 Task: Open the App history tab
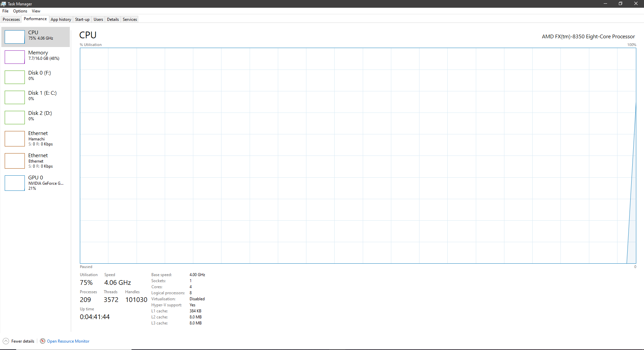coord(61,19)
